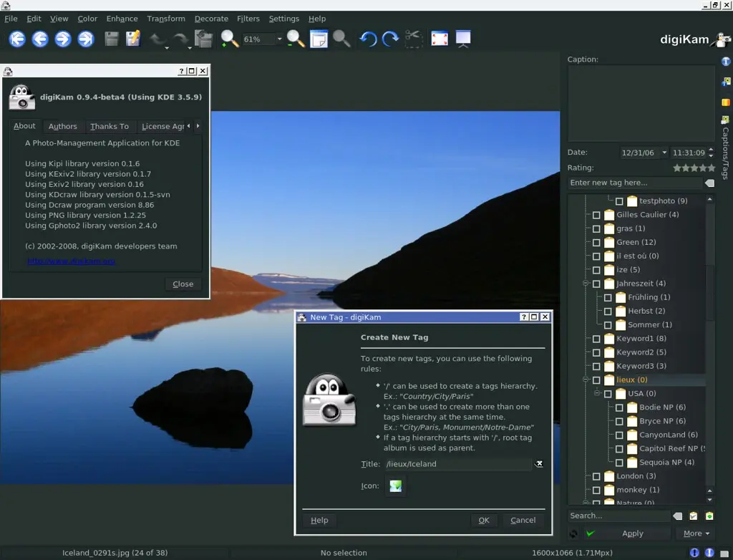Screen dimensions: 733x560
Task: Open the Transform menu
Action: click(166, 19)
